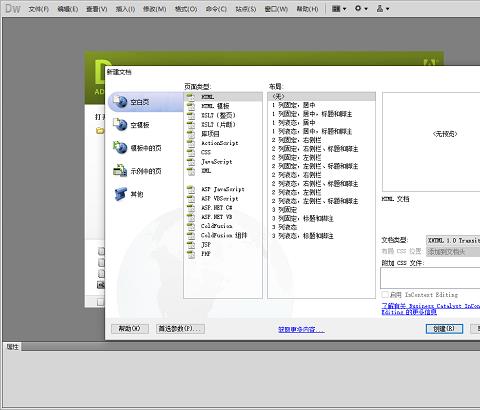Click the folder icon on welcome screen
The image size is (480, 410).
pyautogui.click(x=100, y=130)
